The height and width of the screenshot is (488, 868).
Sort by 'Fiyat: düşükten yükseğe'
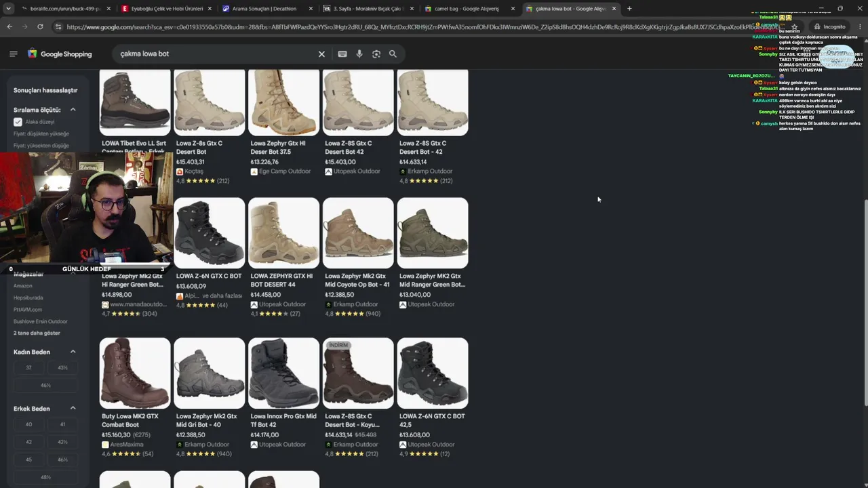pyautogui.click(x=41, y=134)
